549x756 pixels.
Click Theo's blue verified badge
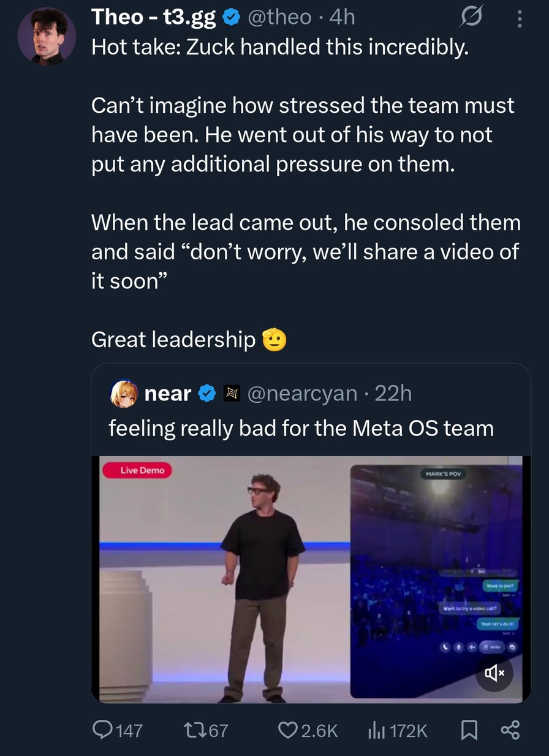coord(229,18)
